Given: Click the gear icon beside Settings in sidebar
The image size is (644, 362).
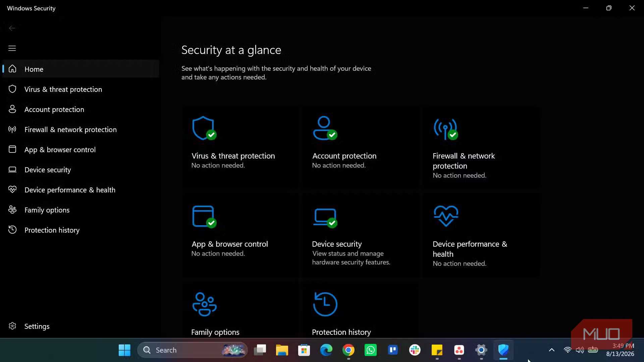Looking at the screenshot, I should coord(12,326).
